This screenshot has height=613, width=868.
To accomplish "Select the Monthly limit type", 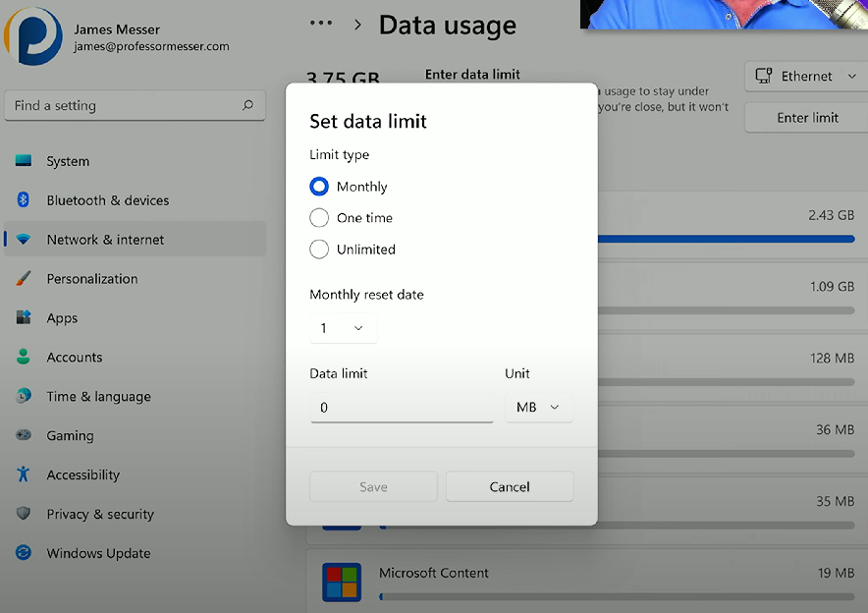I will (319, 187).
